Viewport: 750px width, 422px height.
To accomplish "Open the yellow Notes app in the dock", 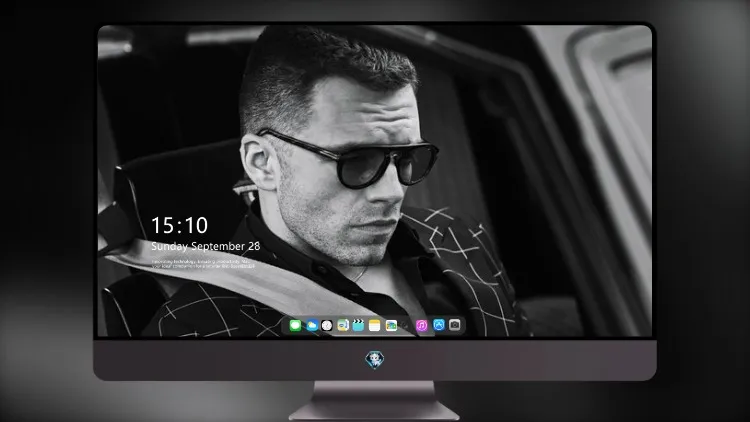I will coord(375,325).
